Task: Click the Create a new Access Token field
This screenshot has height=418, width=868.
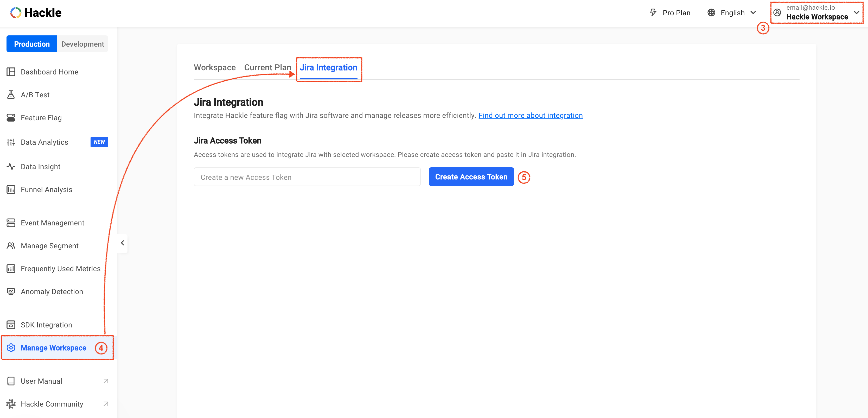Action: (307, 177)
